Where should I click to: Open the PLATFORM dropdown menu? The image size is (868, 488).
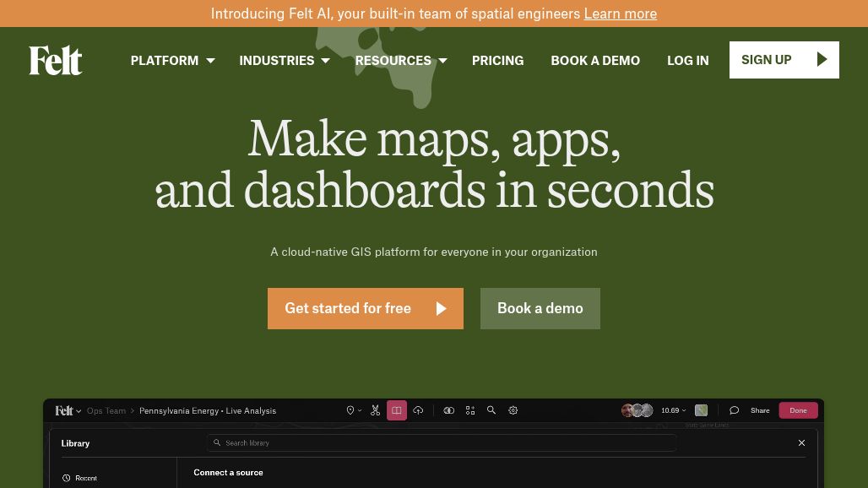click(x=171, y=60)
